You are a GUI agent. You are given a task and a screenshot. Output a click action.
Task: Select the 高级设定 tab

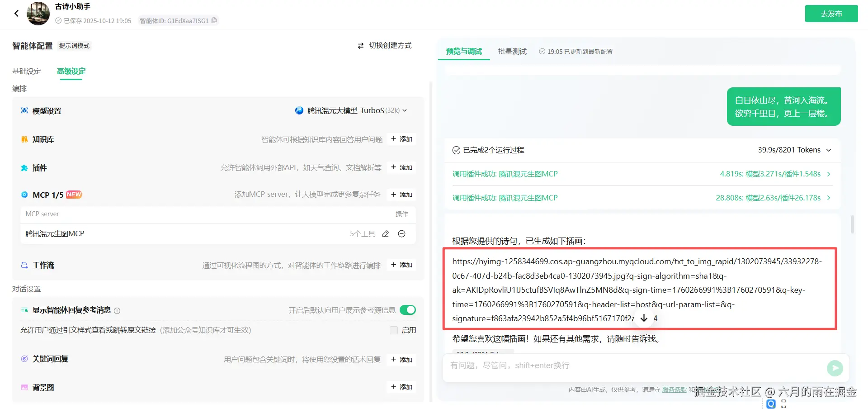coord(71,71)
